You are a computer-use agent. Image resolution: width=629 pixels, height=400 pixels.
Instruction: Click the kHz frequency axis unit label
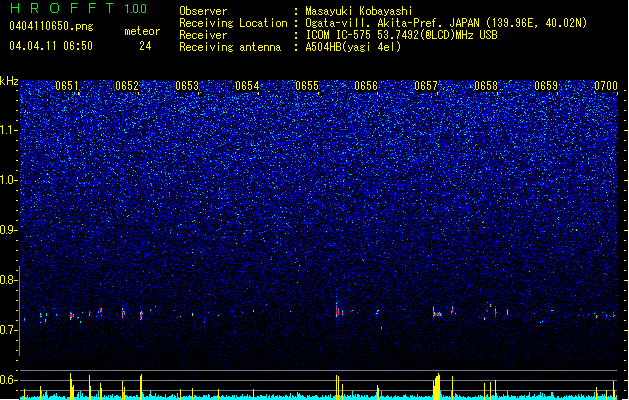[x=9, y=81]
